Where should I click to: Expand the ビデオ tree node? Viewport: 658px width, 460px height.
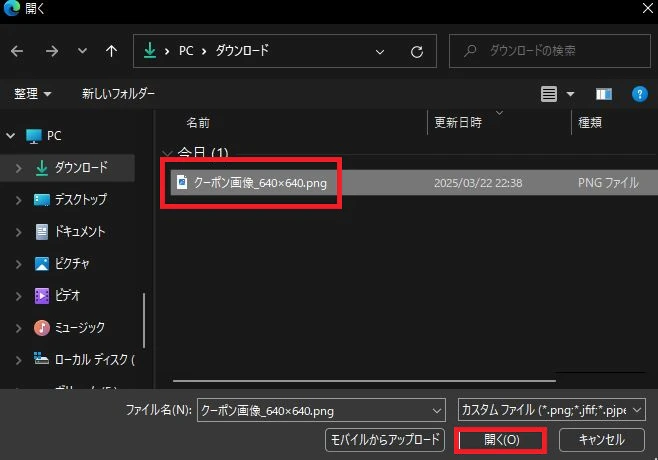point(18,296)
